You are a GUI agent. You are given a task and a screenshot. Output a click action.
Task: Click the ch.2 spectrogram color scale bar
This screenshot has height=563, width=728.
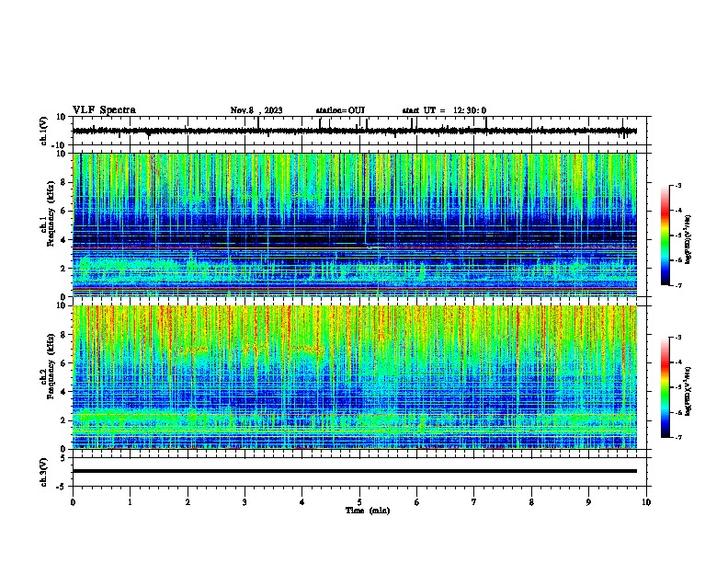(665, 387)
